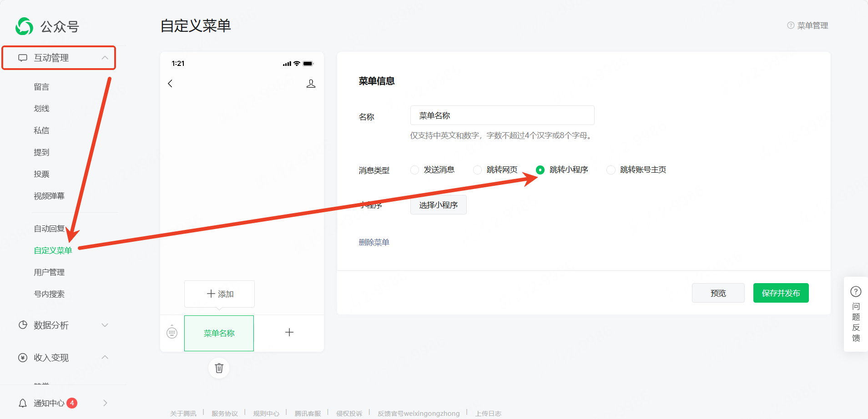Click the 互动管理 speech bubble icon
Image resolution: width=868 pixels, height=419 pixels.
[x=23, y=58]
